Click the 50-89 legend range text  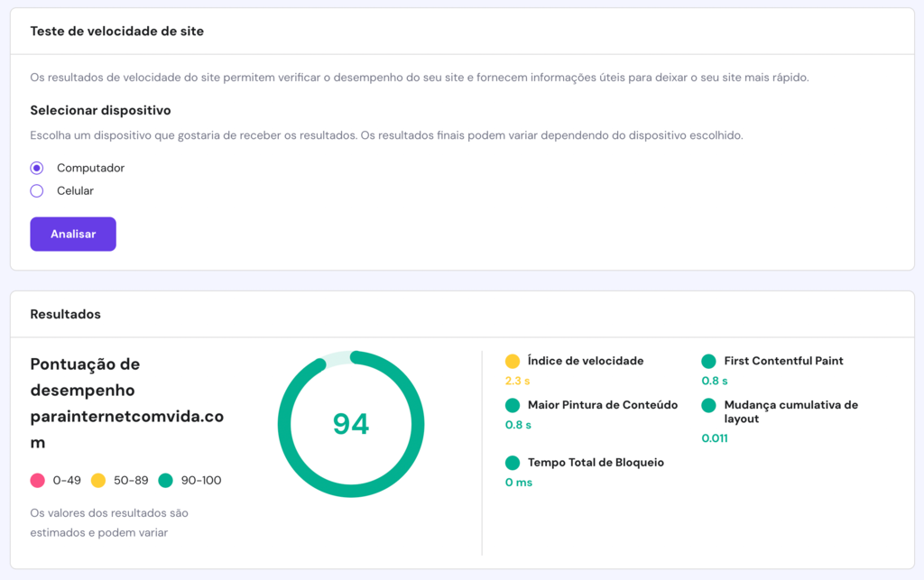click(131, 481)
